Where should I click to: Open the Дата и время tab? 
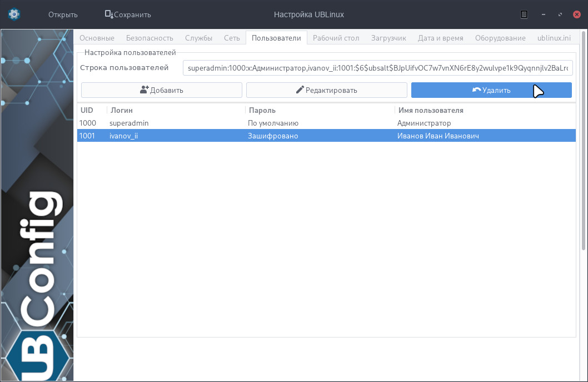point(440,38)
